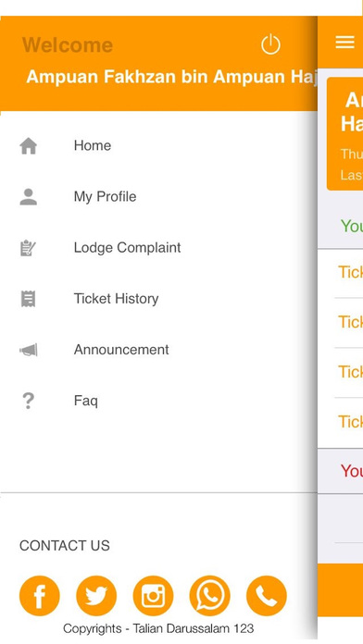This screenshot has width=363, height=644.
Task: Click the user name in the orange header
Action: [171, 77]
